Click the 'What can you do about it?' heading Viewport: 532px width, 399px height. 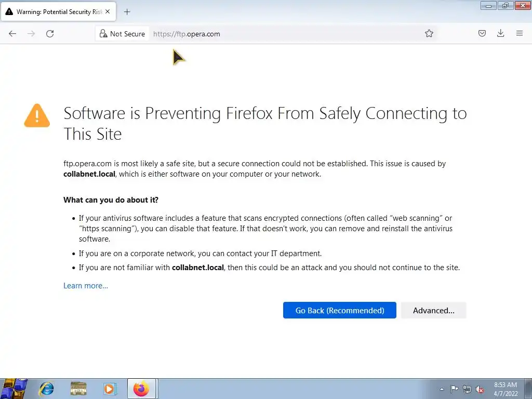point(111,200)
